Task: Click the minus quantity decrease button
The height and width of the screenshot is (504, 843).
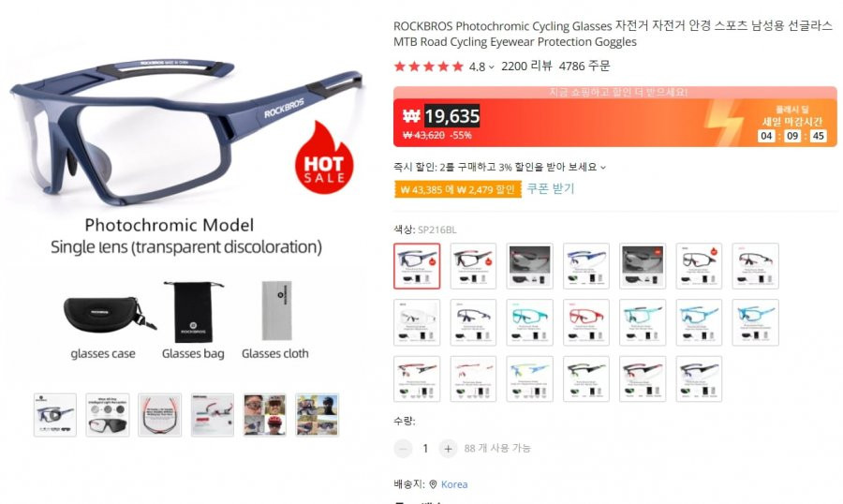Action: point(403,449)
